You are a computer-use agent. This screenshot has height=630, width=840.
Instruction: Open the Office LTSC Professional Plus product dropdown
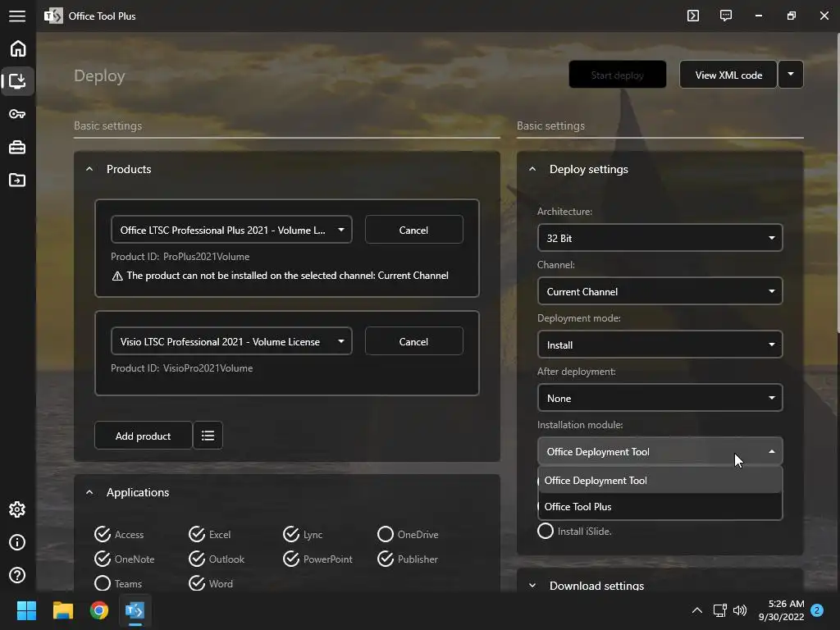click(231, 230)
